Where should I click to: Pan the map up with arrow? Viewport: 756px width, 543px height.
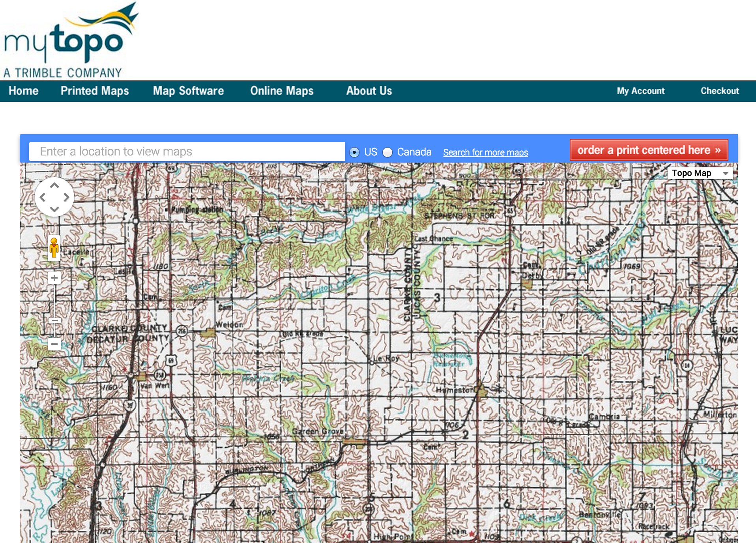pyautogui.click(x=54, y=186)
